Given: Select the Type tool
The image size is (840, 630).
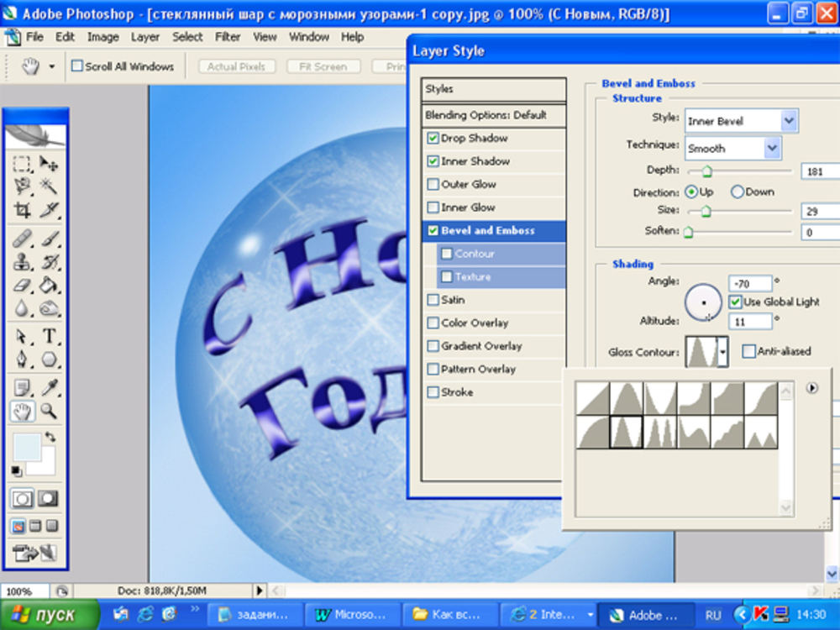Looking at the screenshot, I should point(50,337).
